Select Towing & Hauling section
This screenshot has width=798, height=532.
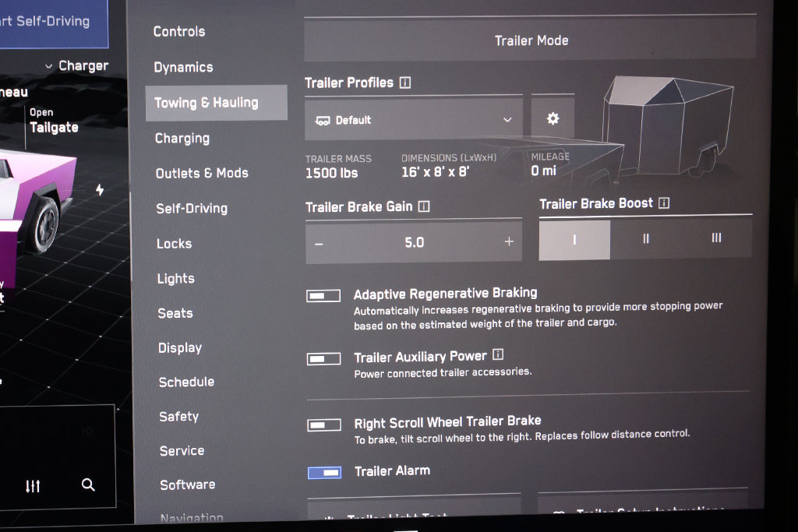coord(217,103)
